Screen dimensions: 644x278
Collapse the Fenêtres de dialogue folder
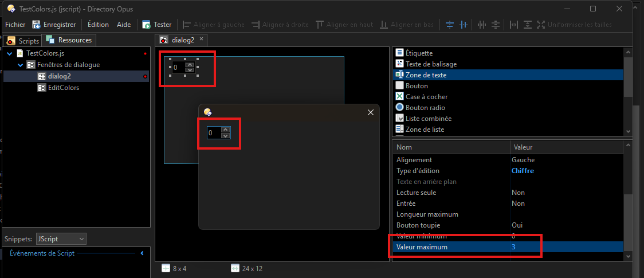pyautogui.click(x=21, y=65)
